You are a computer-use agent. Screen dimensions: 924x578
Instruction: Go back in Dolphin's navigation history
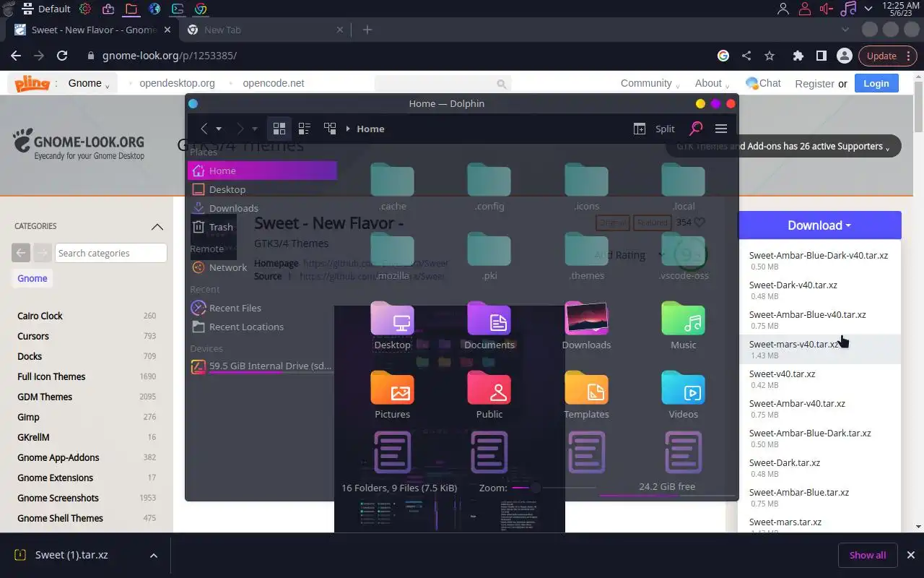pos(204,129)
